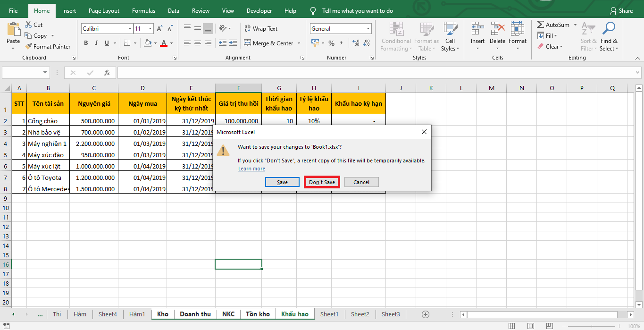
Task: Switch to the Formulas ribbon tab
Action: pos(143,11)
